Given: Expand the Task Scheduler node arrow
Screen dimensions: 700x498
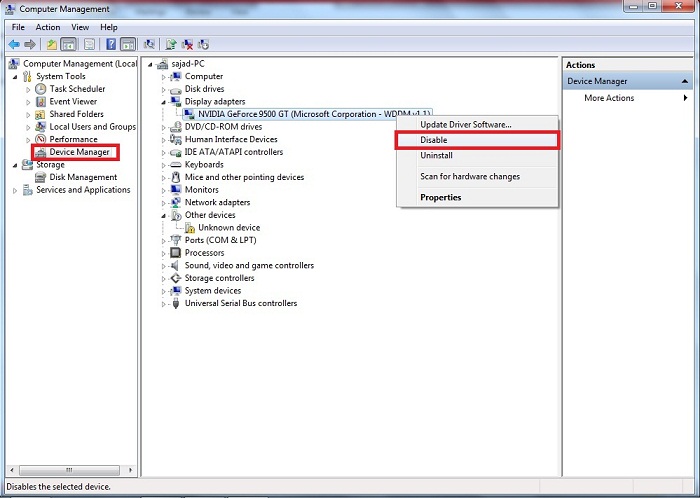Looking at the screenshot, I should (x=28, y=89).
